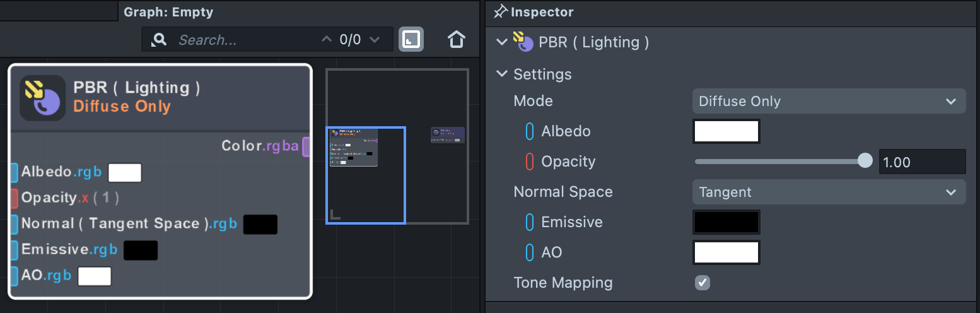Go to previous search result arrow
The image size is (980, 313).
[326, 40]
